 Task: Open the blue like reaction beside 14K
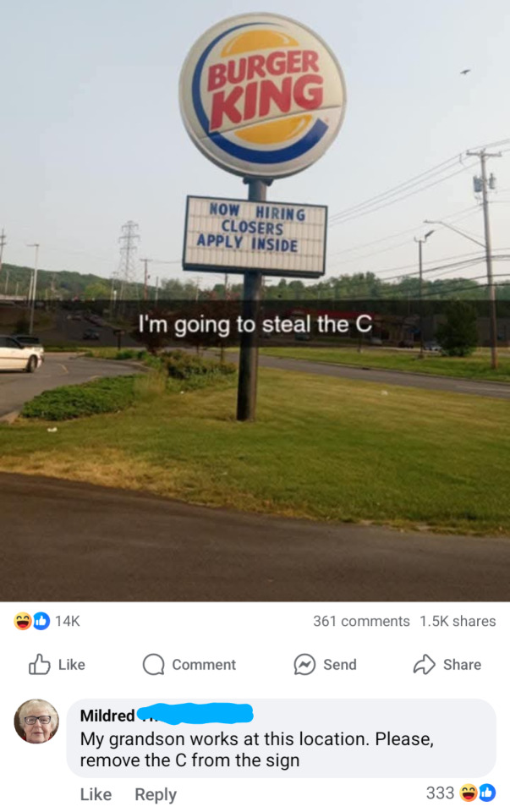tap(41, 620)
